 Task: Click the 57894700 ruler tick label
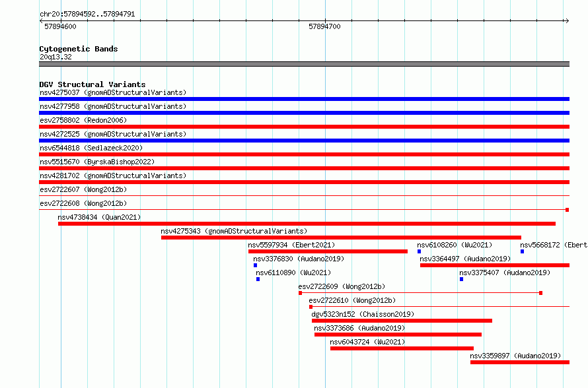[x=325, y=26]
